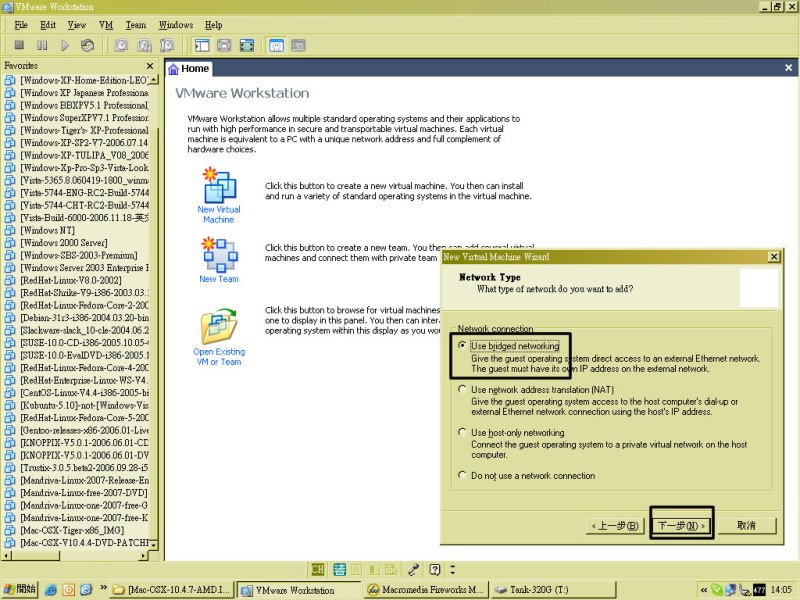
Task: Select Use network address translation (NAT) option
Action: coord(462,389)
